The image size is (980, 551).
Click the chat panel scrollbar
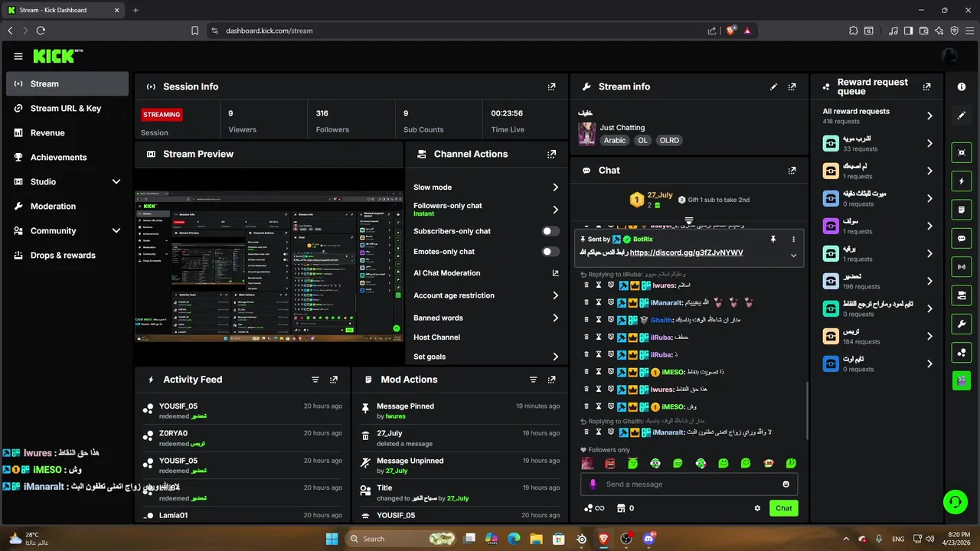pos(806,409)
